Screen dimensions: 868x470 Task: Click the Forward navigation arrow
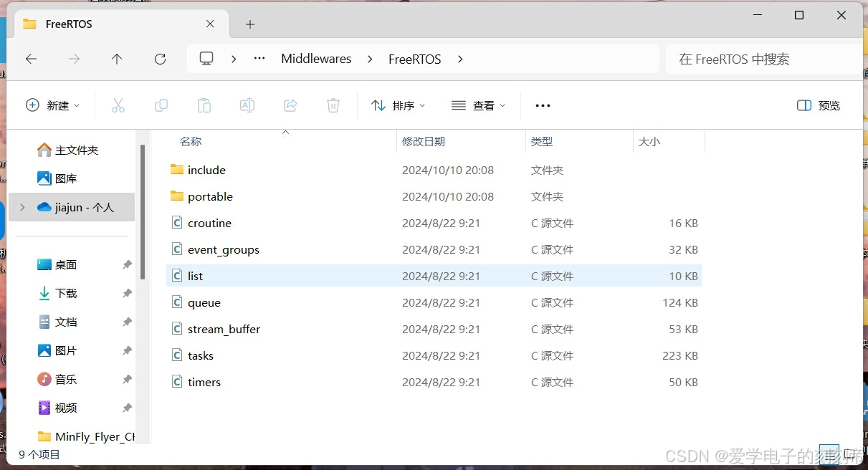(x=74, y=59)
